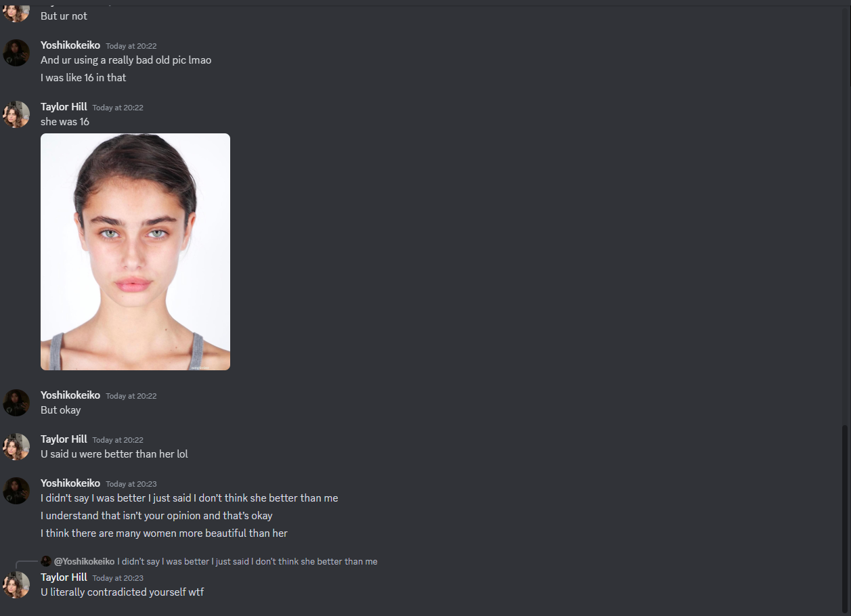Screen dimensions: 851x616
Task: Click the small reply avatar before @Yoshikokeiko
Action: pyautogui.click(x=46, y=561)
